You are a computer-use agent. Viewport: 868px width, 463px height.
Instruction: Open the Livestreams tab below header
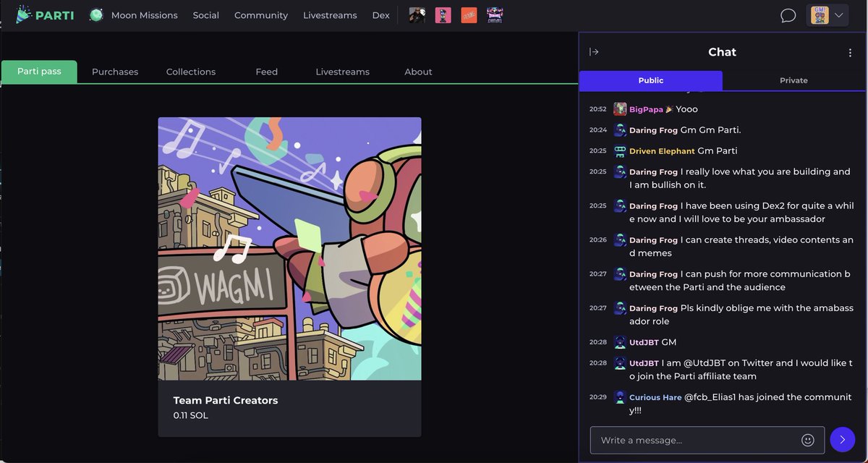click(343, 72)
